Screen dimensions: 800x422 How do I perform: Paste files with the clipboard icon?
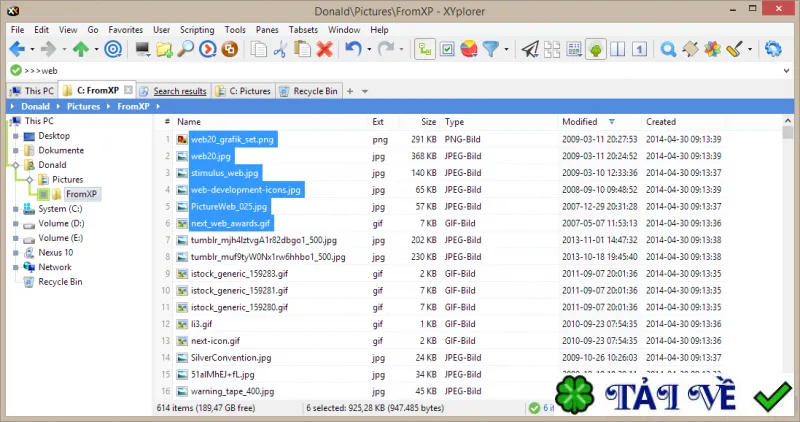(303, 49)
